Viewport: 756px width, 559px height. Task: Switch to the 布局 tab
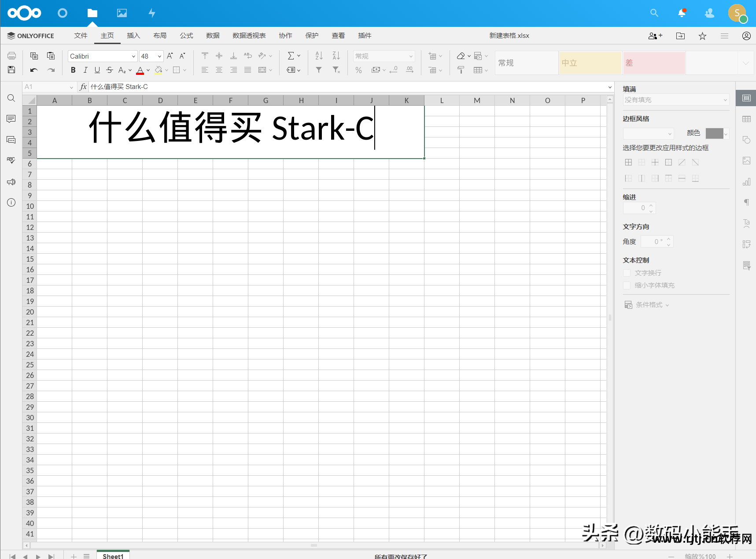(x=160, y=36)
